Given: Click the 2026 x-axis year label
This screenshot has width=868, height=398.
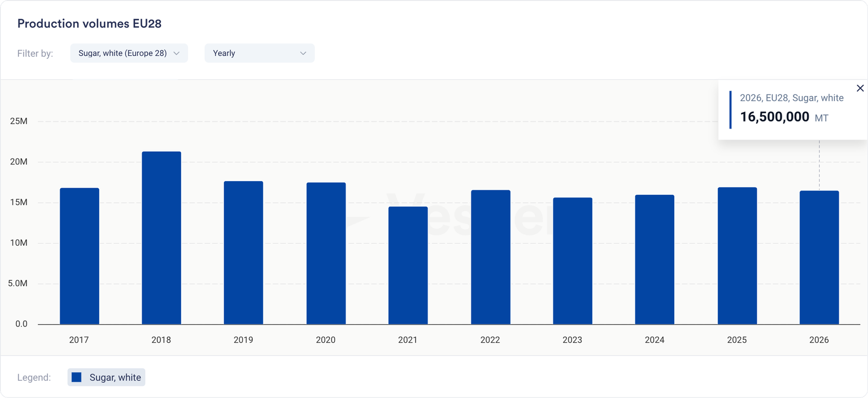Looking at the screenshot, I should click(819, 340).
